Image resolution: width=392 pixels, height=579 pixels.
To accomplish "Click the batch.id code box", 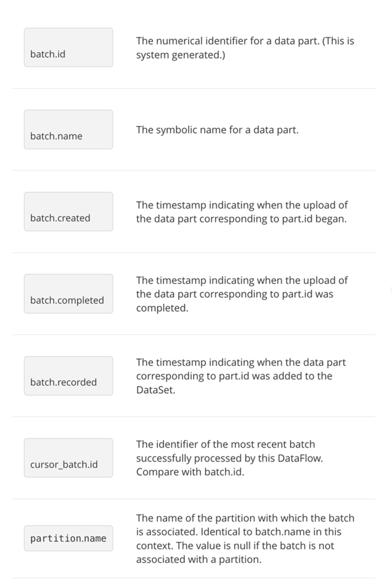I will coord(68,48).
